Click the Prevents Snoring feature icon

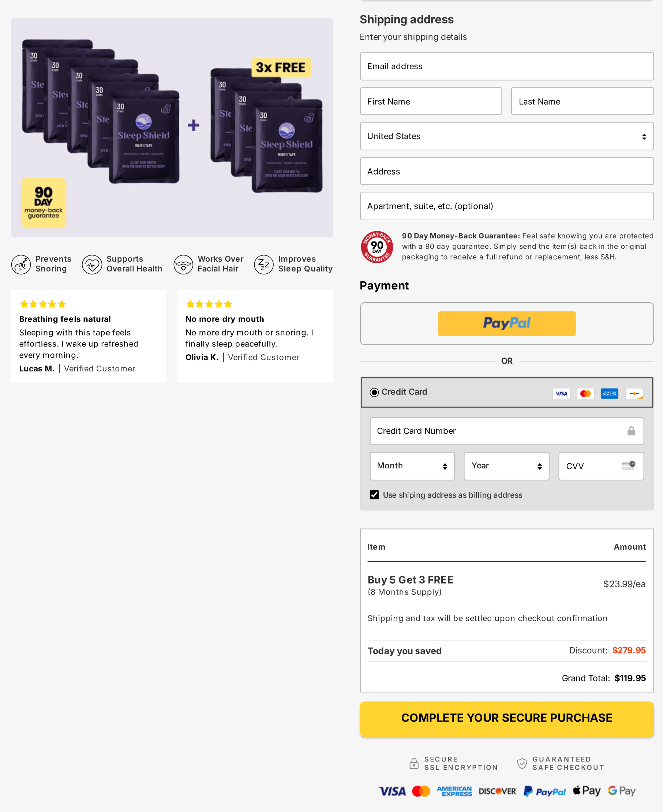21,264
